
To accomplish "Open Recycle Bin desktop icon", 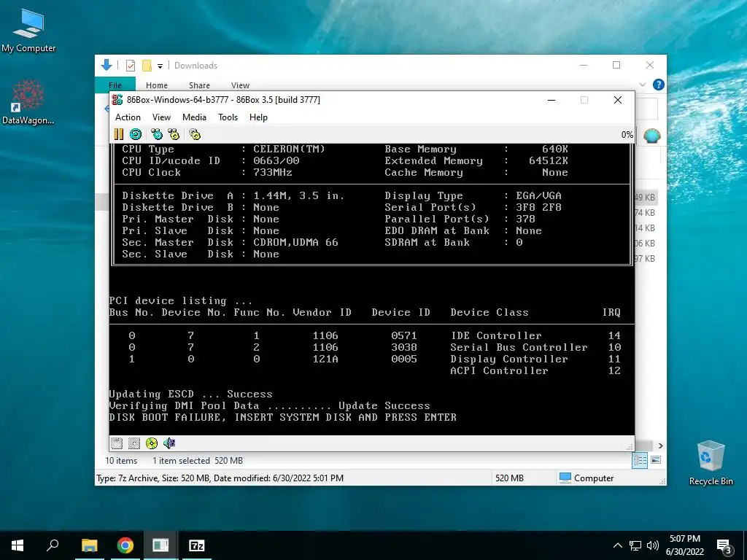I will click(x=711, y=463).
